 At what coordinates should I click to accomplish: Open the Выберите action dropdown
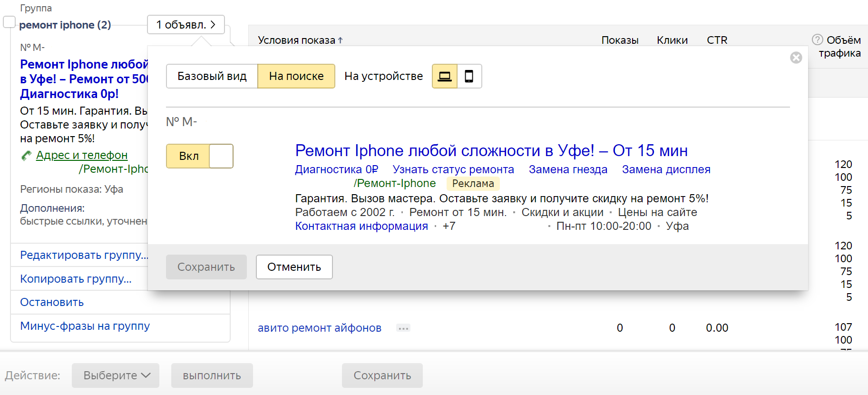click(x=116, y=375)
